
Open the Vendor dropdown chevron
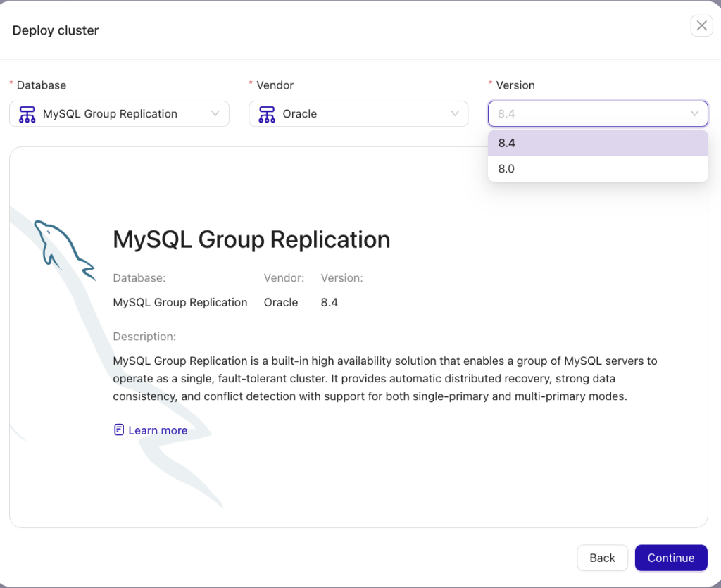tap(455, 114)
